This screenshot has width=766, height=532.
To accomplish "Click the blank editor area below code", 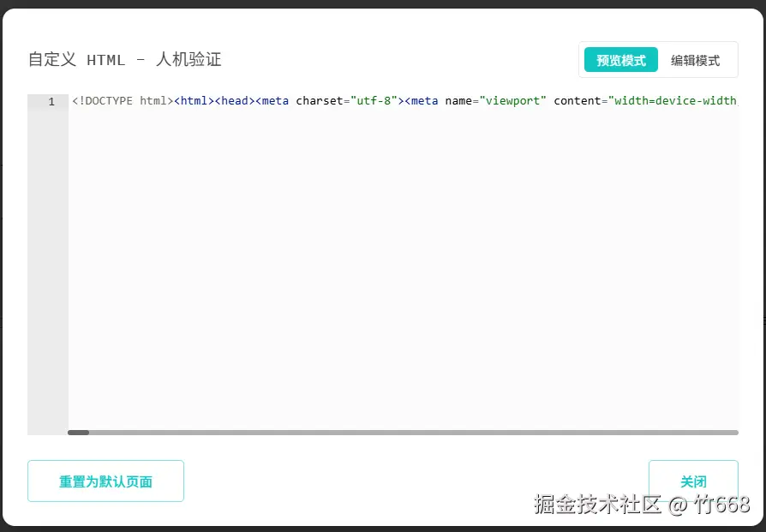I will pyautogui.click(x=386, y=274).
